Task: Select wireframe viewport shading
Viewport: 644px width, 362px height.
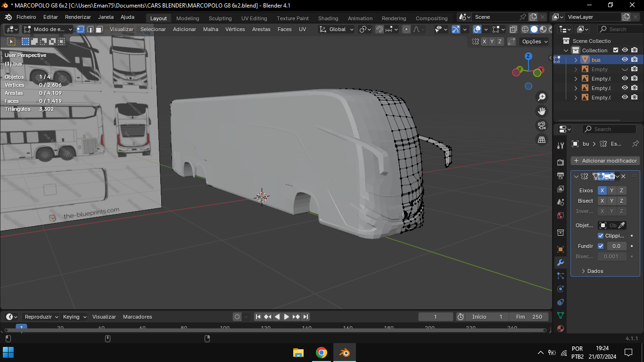Action: click(525, 29)
